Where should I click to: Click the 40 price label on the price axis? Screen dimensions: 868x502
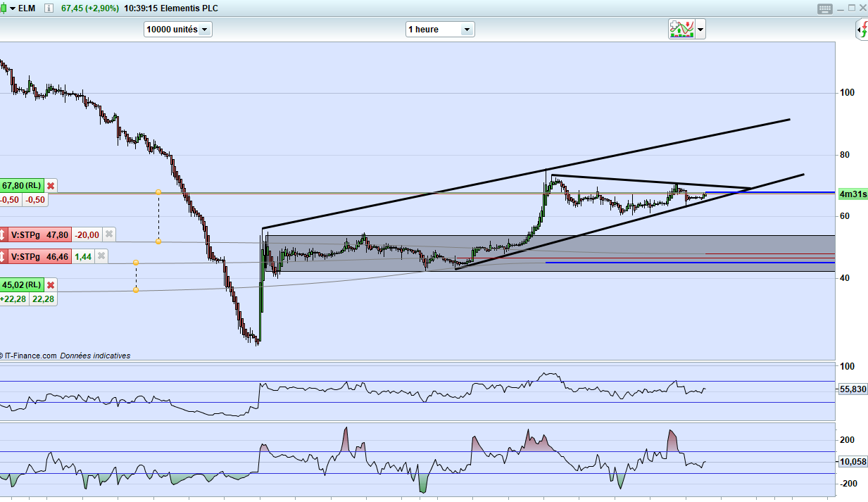[844, 278]
